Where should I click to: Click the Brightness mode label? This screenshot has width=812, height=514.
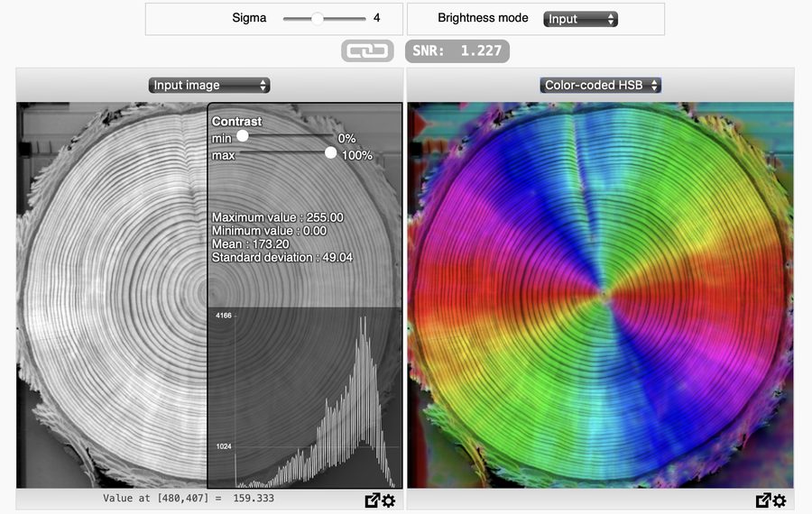pos(483,18)
